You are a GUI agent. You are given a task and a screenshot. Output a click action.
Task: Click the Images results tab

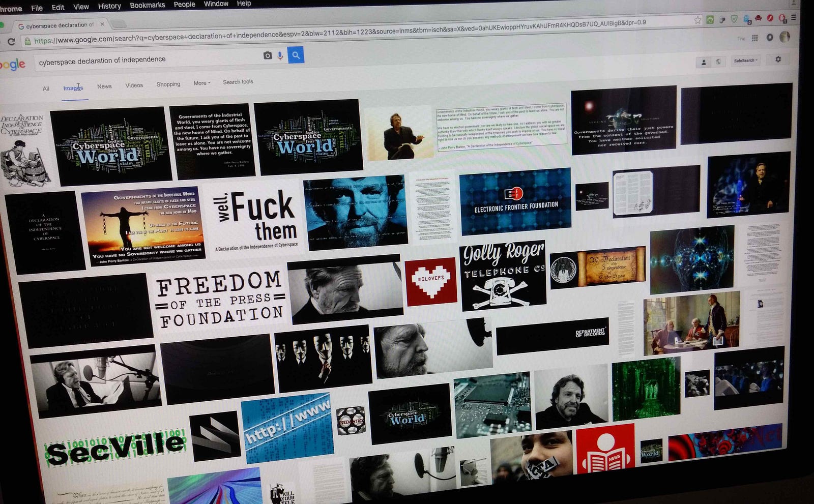(73, 88)
